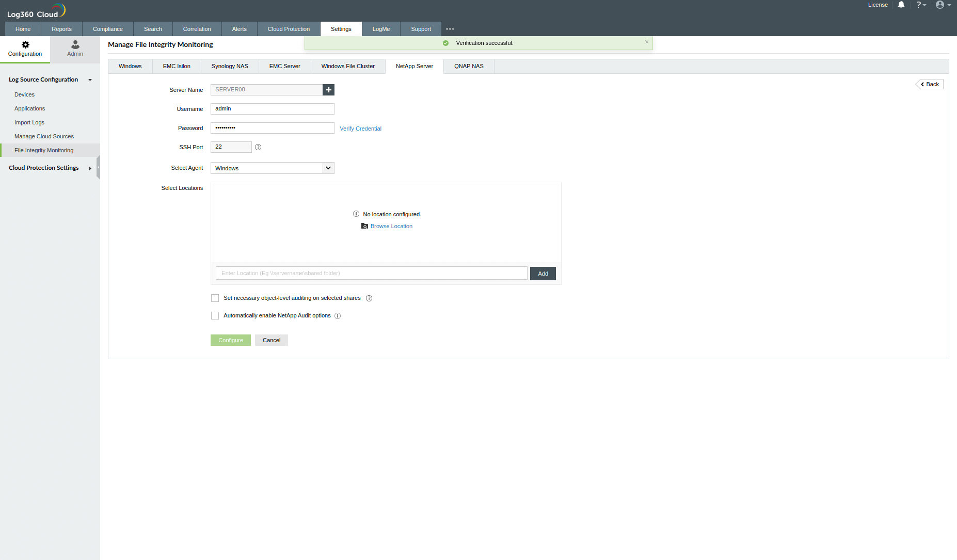Open the Admin section in the sidebar
This screenshot has width=957, height=560.
click(x=75, y=49)
